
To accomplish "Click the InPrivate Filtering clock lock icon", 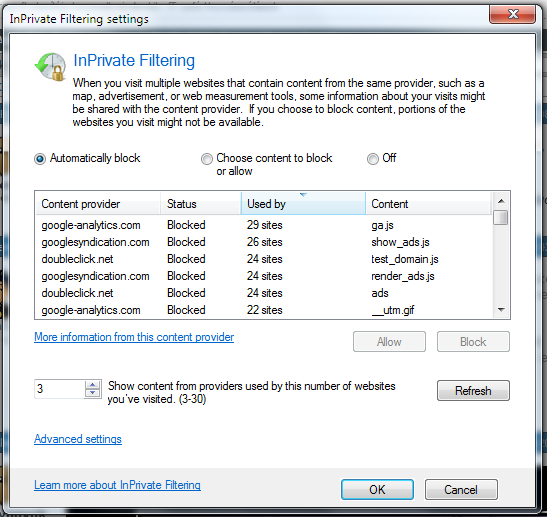I will [x=51, y=66].
